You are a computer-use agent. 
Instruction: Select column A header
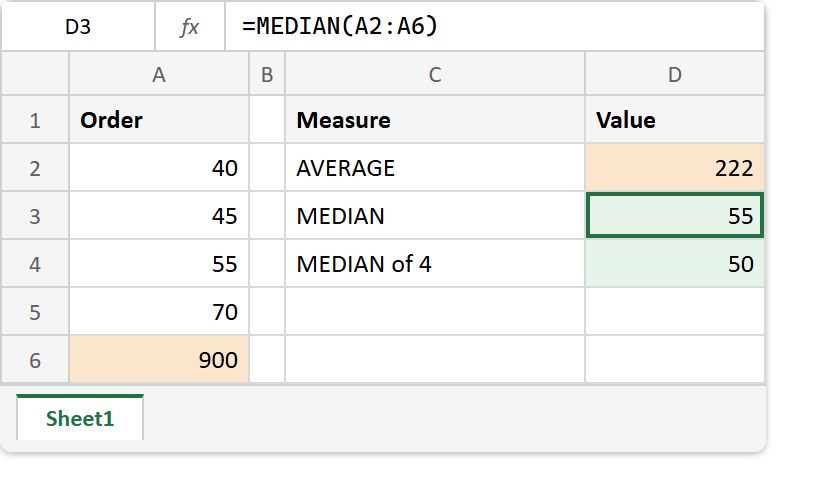click(159, 74)
